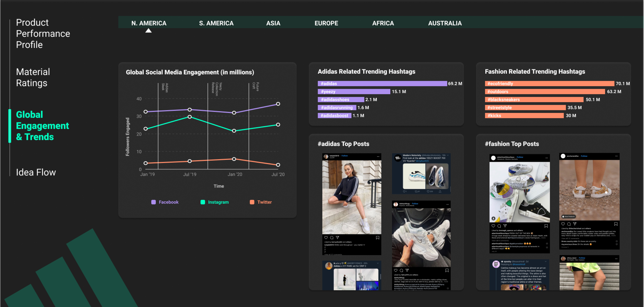Click Facebook data point at Jul '20
The image size is (644, 307).
point(278,104)
